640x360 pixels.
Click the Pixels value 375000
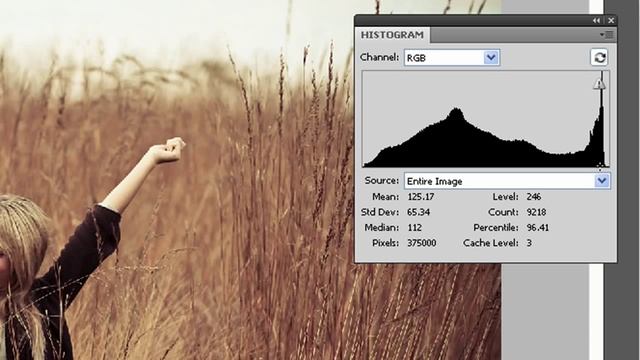click(422, 243)
